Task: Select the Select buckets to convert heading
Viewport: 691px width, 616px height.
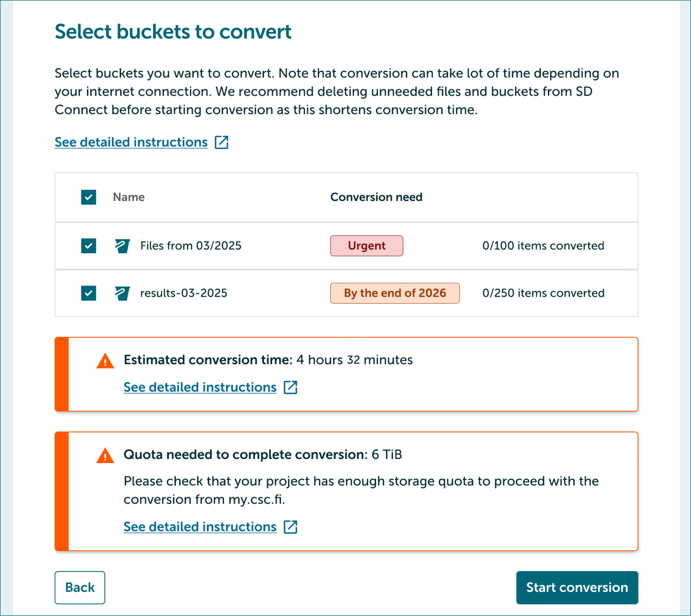Action: 173,32
